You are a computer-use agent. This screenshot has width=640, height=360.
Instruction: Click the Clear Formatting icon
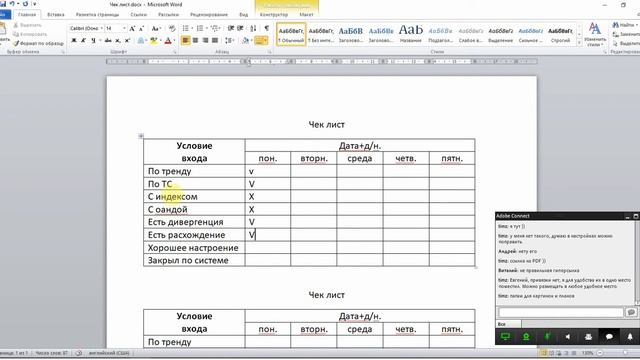(172, 29)
